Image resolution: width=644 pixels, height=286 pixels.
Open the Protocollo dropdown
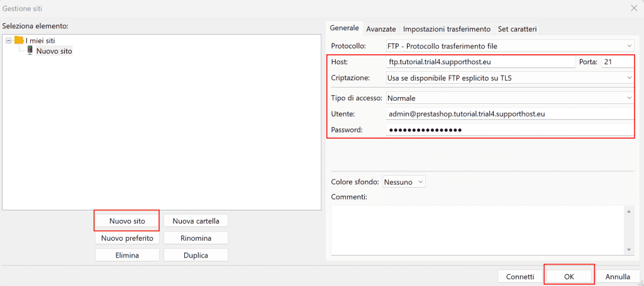point(509,46)
